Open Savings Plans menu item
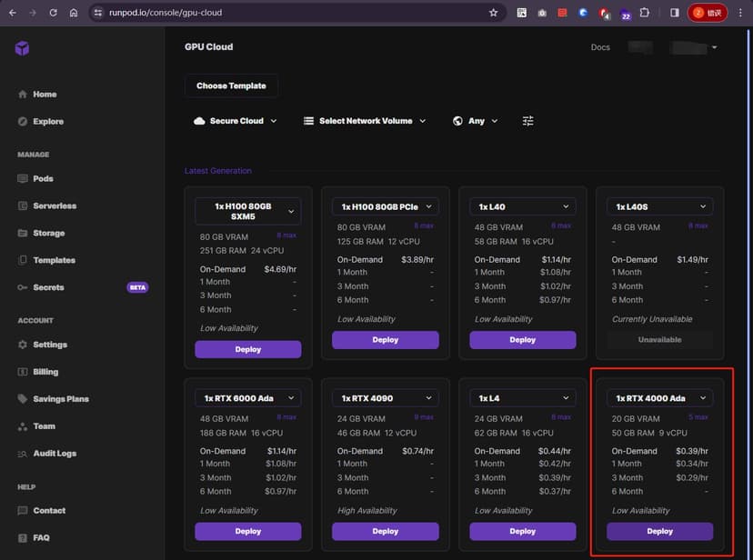 (x=61, y=399)
